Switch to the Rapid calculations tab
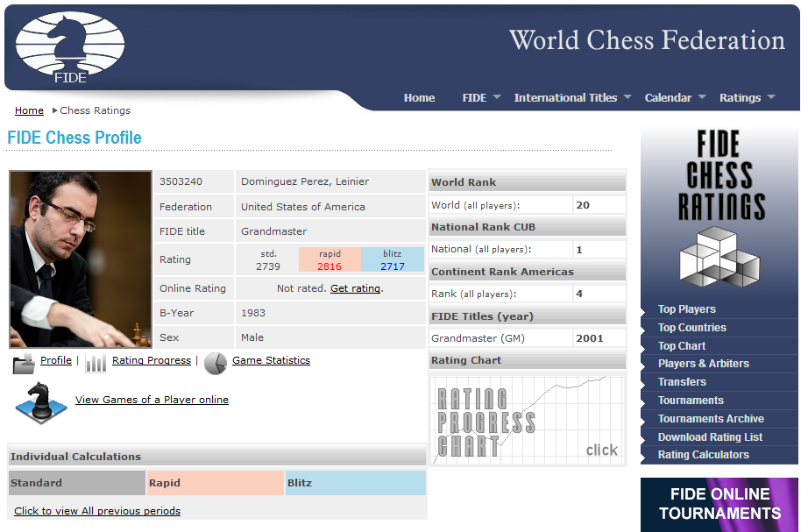 [x=216, y=483]
